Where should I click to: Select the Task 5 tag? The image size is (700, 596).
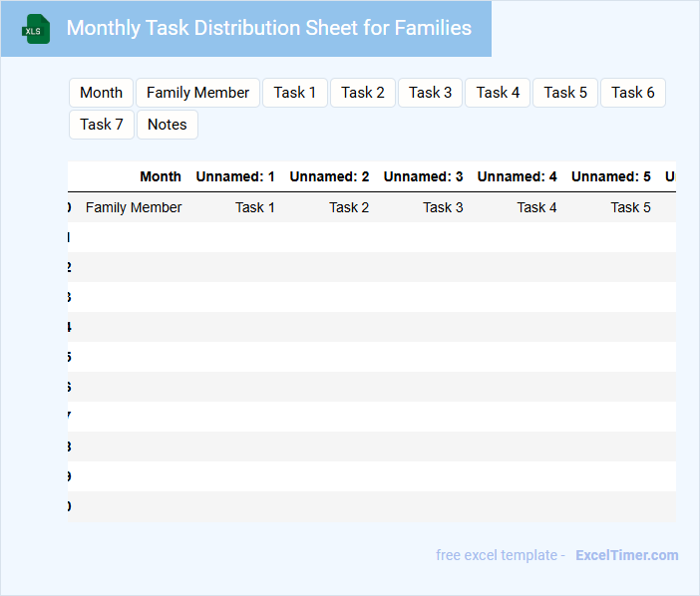tap(565, 93)
